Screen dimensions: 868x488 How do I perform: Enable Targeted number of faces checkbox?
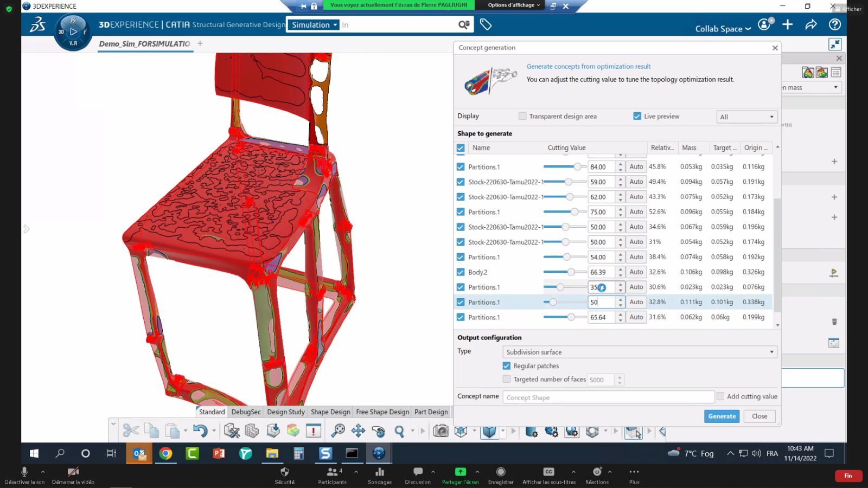point(507,380)
